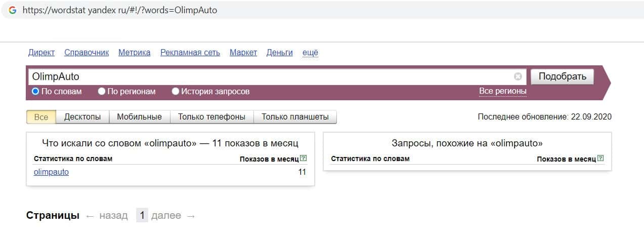Click the browser address bar URL
Screen dimensions: 644x235
click(x=120, y=10)
